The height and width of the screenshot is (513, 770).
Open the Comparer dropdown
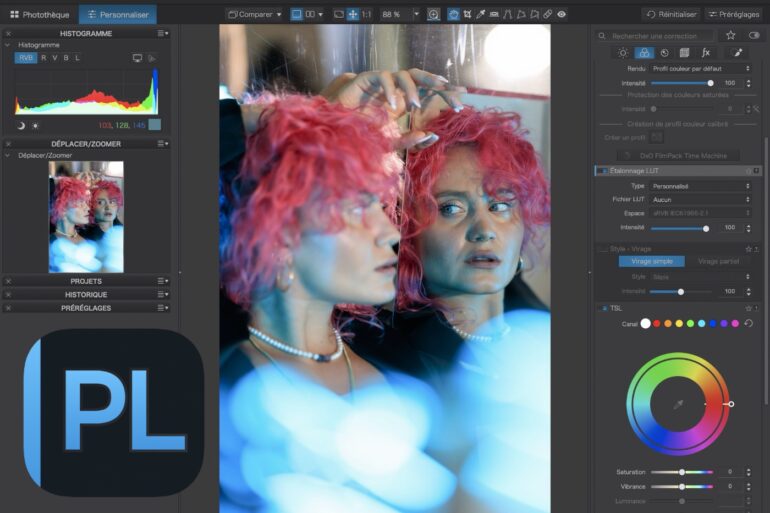pyautogui.click(x=255, y=15)
